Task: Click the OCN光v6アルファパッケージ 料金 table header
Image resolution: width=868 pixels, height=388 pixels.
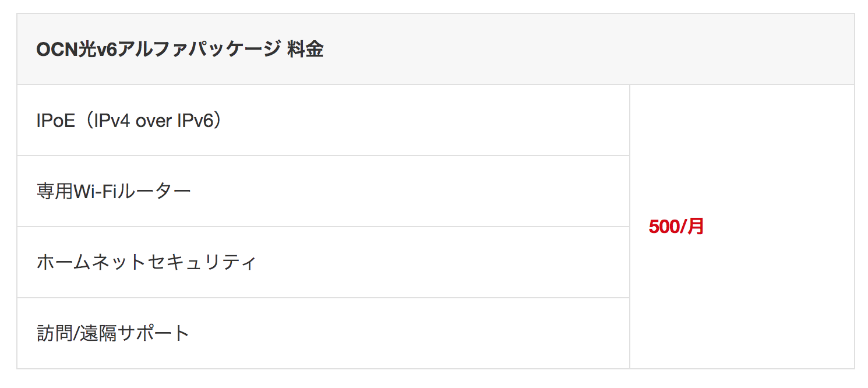Action: [x=435, y=50]
